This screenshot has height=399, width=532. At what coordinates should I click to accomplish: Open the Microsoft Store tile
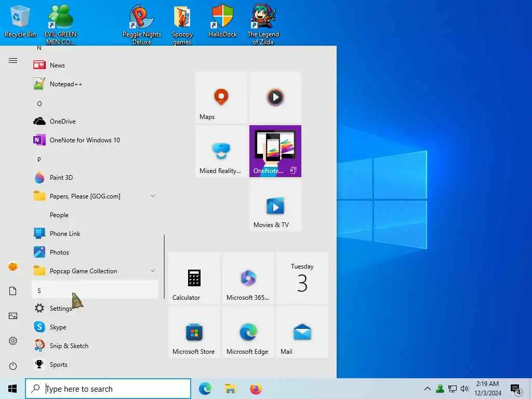[x=194, y=332]
